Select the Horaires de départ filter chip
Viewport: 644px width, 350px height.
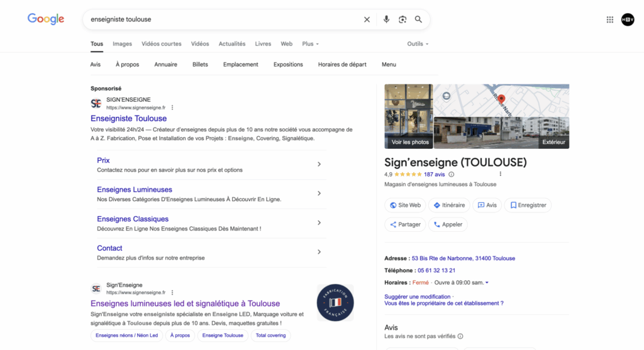(342, 65)
